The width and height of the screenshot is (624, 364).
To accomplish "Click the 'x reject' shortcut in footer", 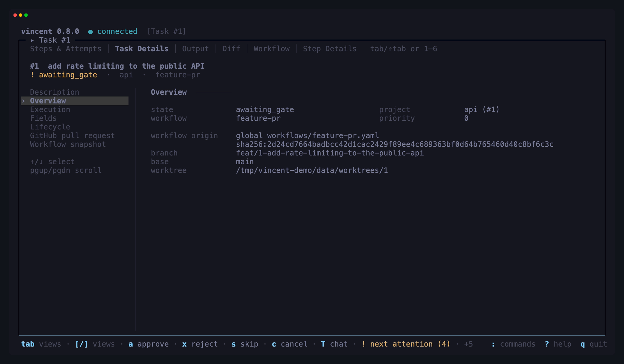I will click(x=200, y=344).
